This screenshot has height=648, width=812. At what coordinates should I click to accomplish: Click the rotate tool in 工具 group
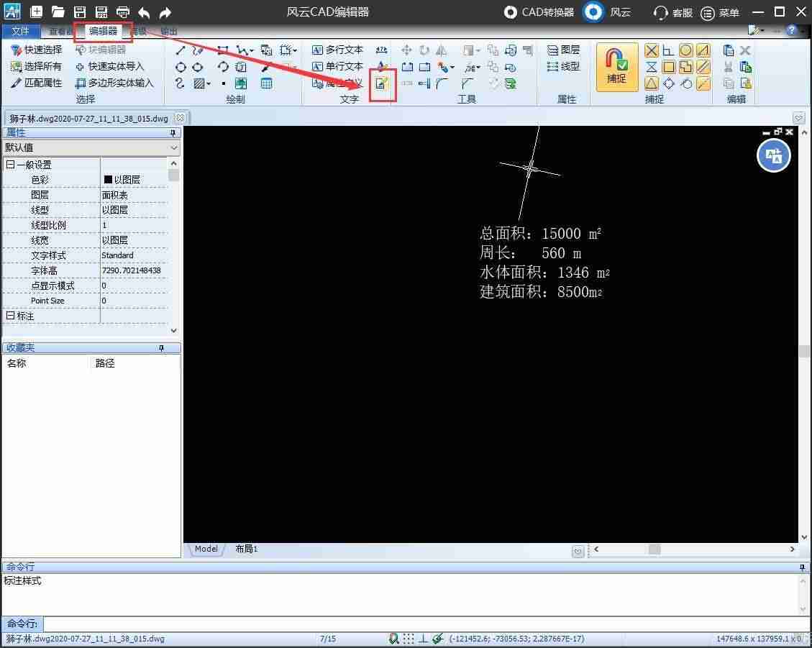pos(424,50)
